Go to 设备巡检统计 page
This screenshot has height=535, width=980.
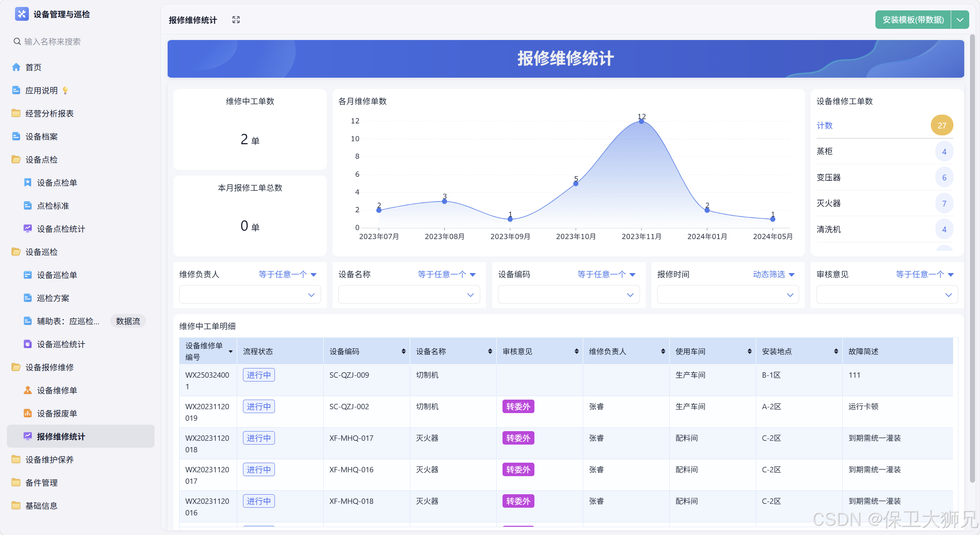pyautogui.click(x=81, y=344)
